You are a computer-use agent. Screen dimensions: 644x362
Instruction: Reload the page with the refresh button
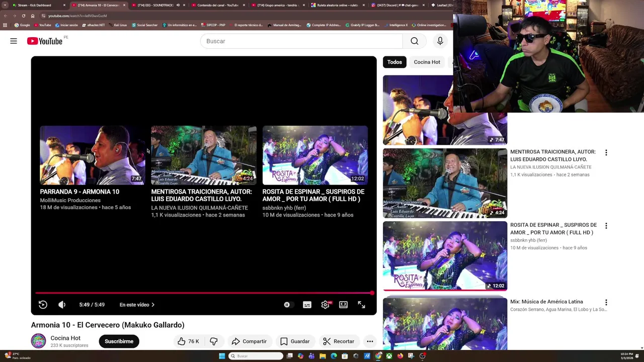click(x=23, y=16)
